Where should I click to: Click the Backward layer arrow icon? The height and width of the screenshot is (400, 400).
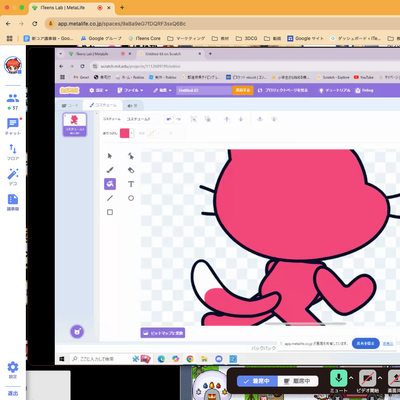[x=241, y=119]
